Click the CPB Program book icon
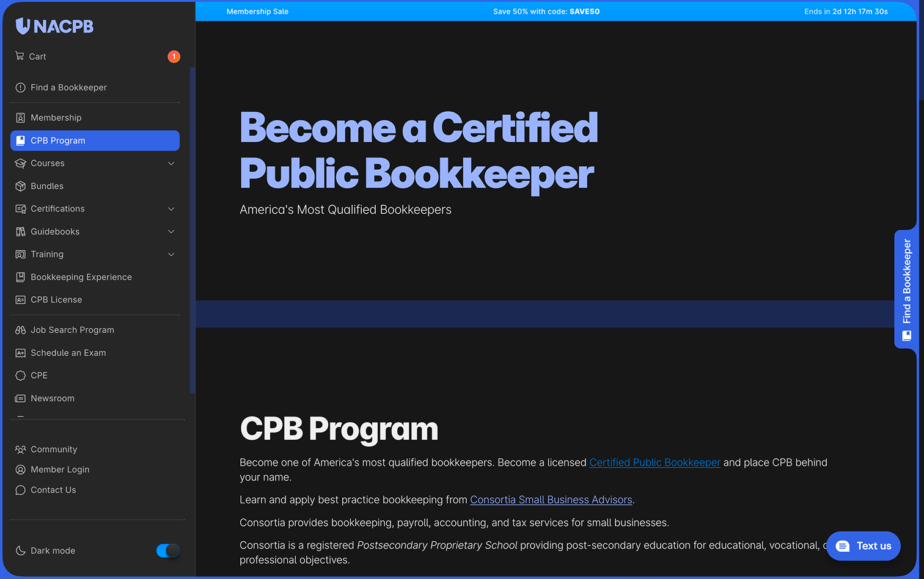The width and height of the screenshot is (924, 579). coord(20,140)
